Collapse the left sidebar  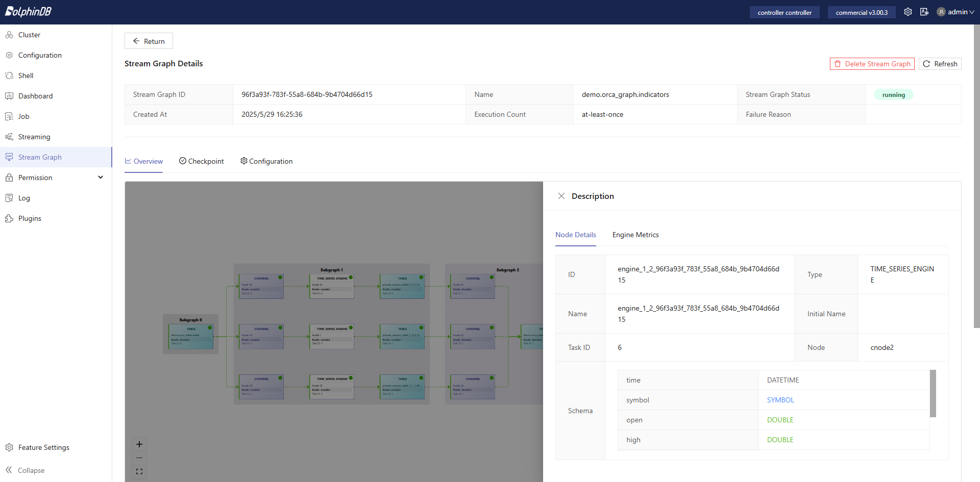point(26,470)
